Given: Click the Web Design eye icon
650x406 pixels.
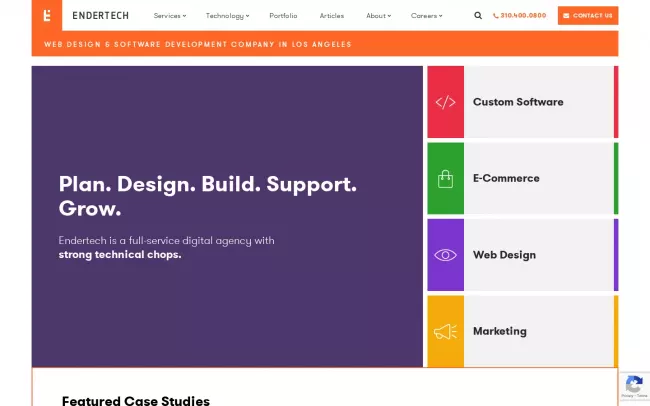Looking at the screenshot, I should (445, 255).
